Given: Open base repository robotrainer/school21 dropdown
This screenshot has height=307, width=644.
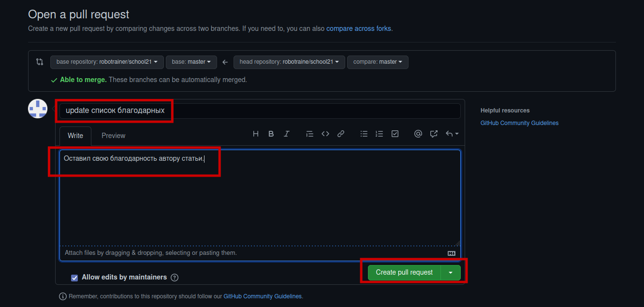Looking at the screenshot, I should point(107,62).
